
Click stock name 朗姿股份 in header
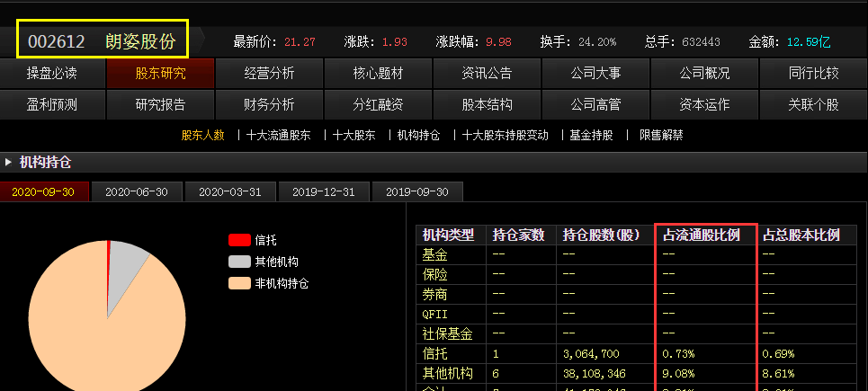(140, 41)
